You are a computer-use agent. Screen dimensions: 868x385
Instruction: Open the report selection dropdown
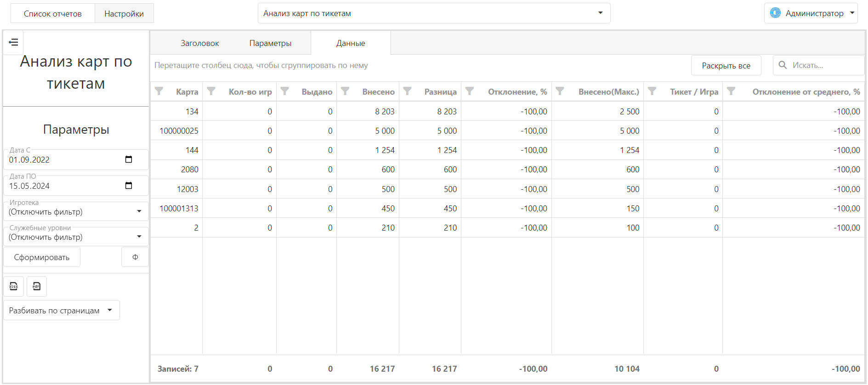(434, 13)
